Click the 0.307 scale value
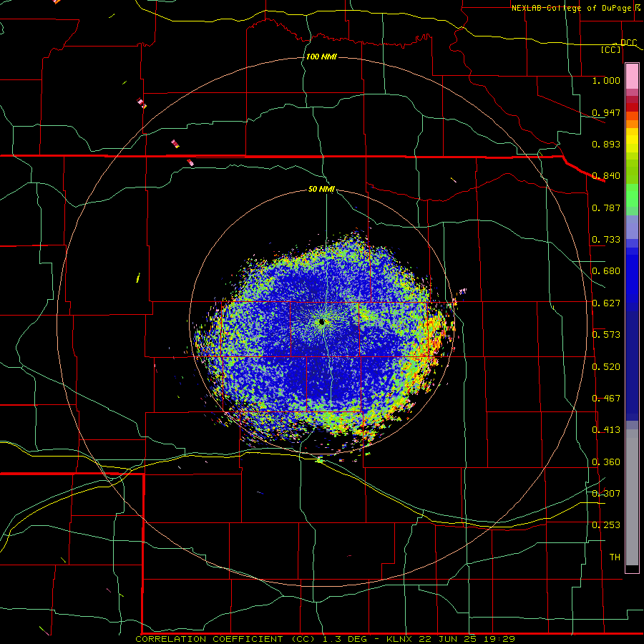 (x=606, y=494)
